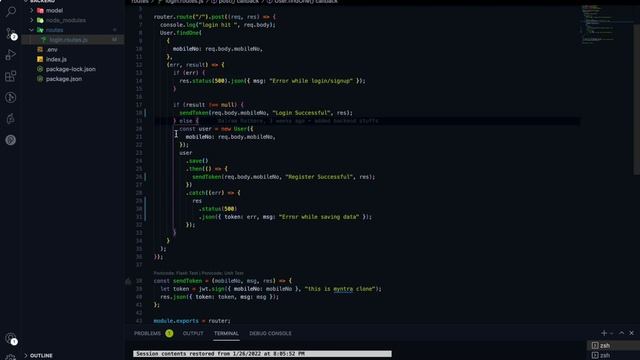640x360 pixels.
Task: Click the 'this is myntra clone' string
Action: click(340, 289)
